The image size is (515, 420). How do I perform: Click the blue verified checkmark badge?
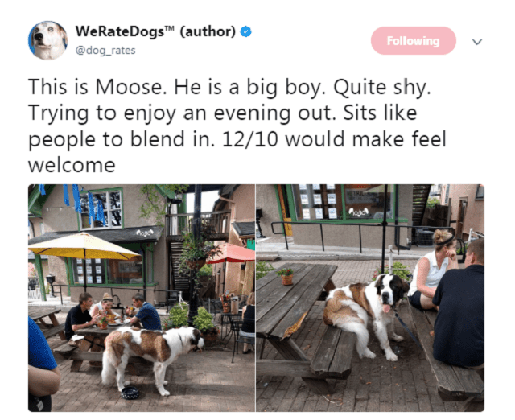click(246, 32)
